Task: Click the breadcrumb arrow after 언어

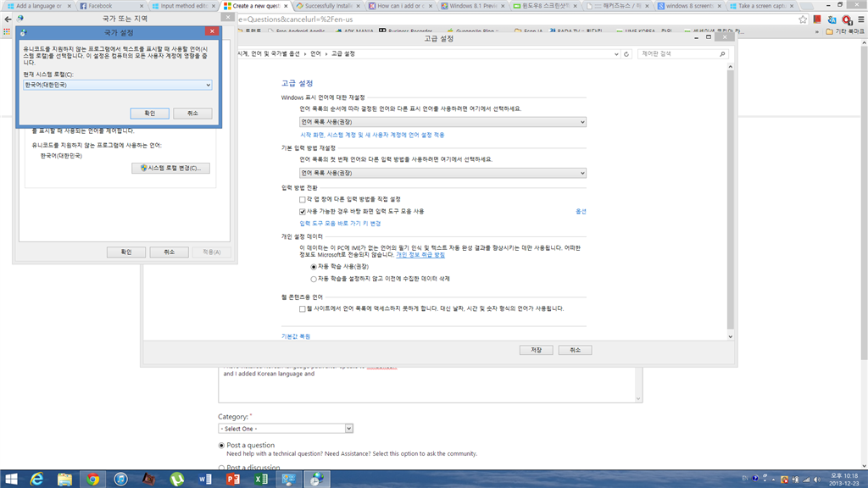Action: click(x=326, y=54)
